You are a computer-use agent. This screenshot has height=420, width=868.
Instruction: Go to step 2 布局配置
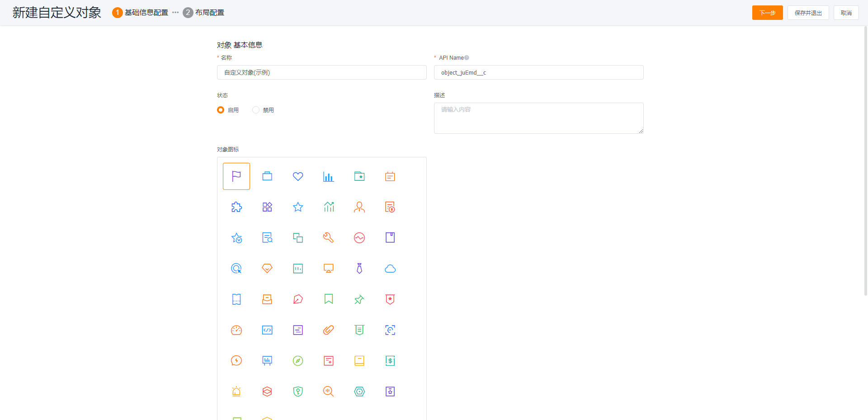click(203, 13)
